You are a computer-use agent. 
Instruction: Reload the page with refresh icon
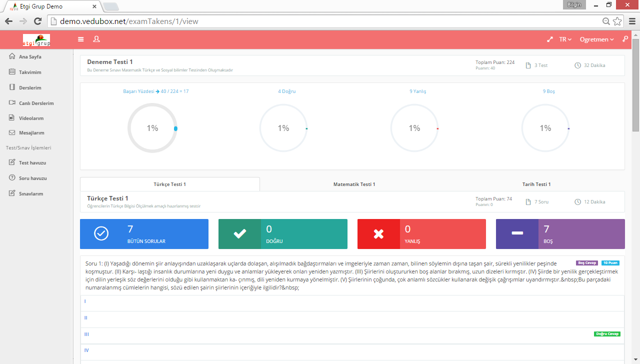[x=37, y=21]
